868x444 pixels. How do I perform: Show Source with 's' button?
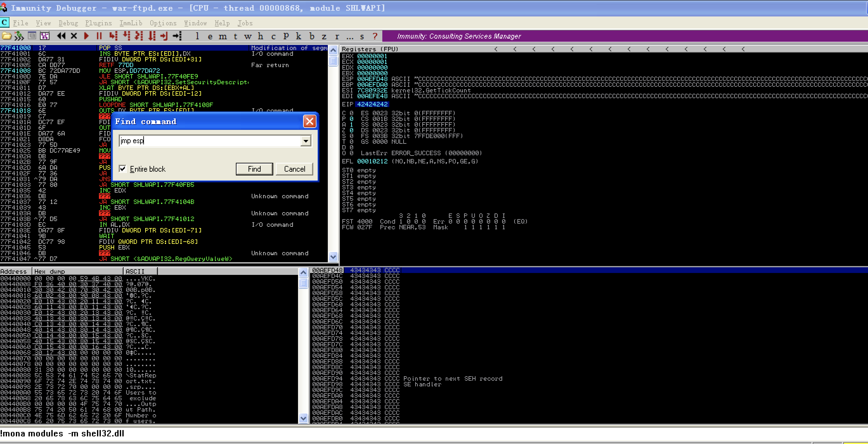coord(362,36)
